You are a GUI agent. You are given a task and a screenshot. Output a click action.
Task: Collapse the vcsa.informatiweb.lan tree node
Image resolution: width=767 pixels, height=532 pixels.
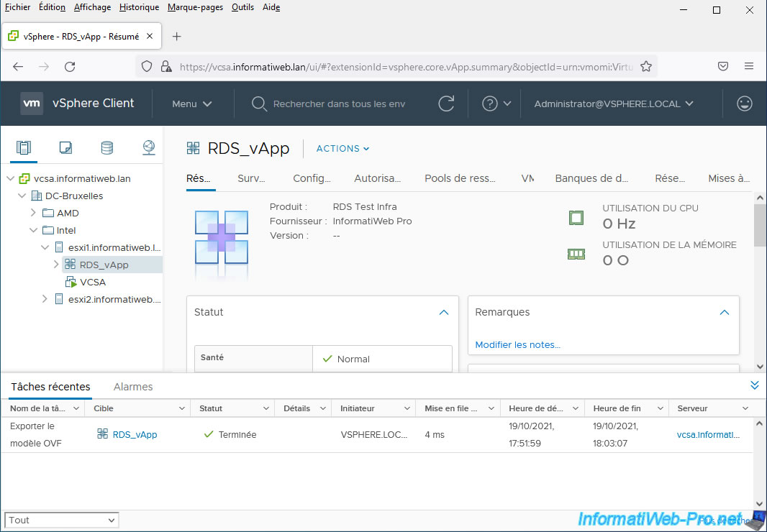pyautogui.click(x=11, y=179)
